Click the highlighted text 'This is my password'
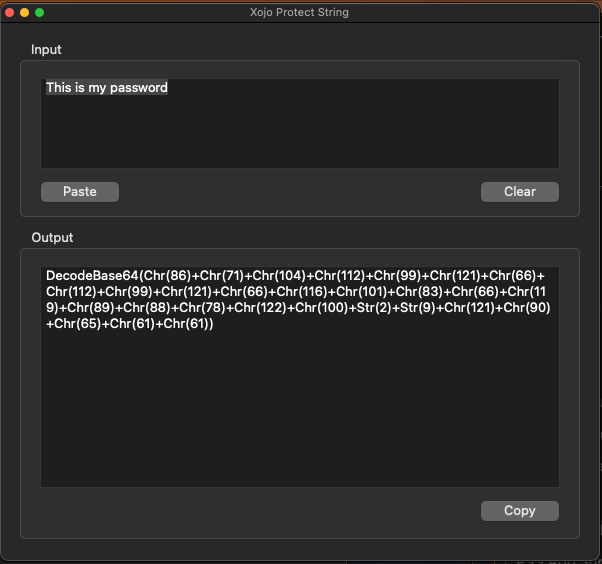Image resolution: width=602 pixels, height=564 pixels. point(107,88)
